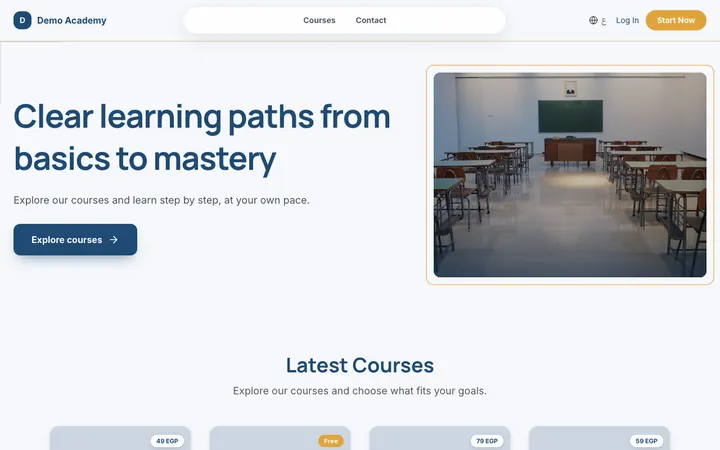Click the Explore courses button
The height and width of the screenshot is (450, 720).
[x=75, y=240]
